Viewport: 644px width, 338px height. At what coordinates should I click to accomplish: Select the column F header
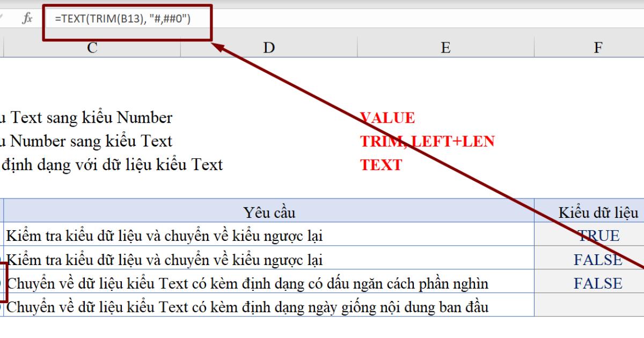click(598, 48)
